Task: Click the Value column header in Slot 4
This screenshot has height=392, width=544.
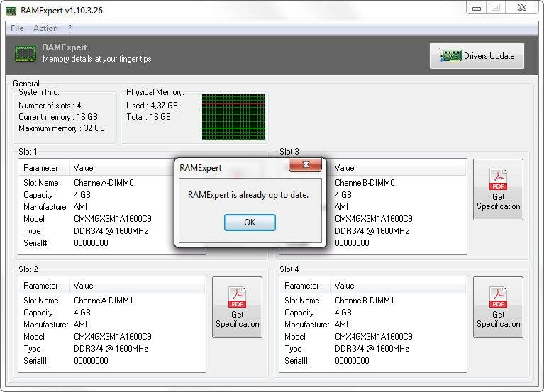Action: click(398, 285)
